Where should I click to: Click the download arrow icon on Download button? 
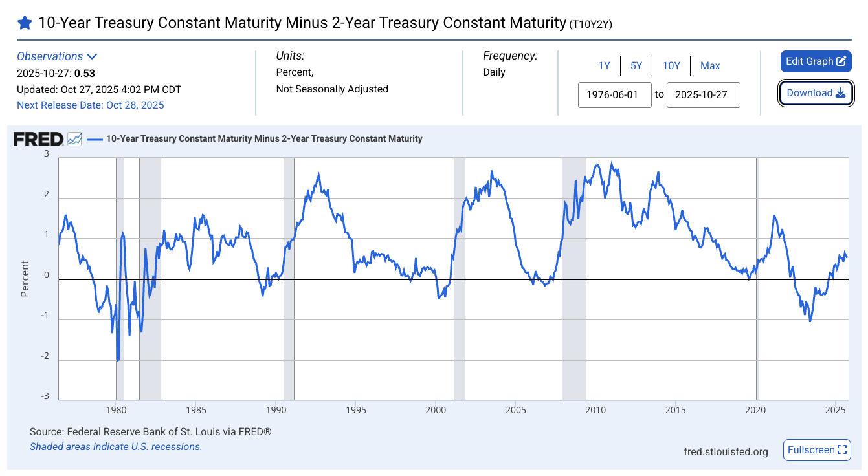coord(840,92)
